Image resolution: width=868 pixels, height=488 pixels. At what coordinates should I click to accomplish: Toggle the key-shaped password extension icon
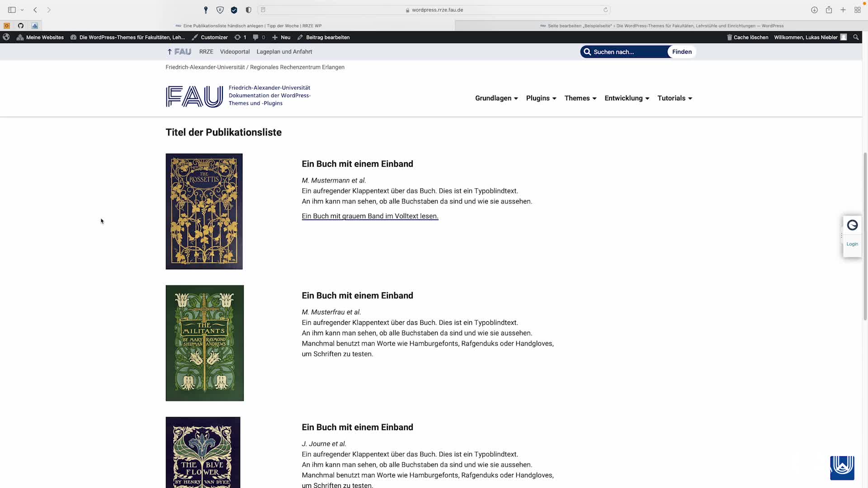[x=206, y=9]
